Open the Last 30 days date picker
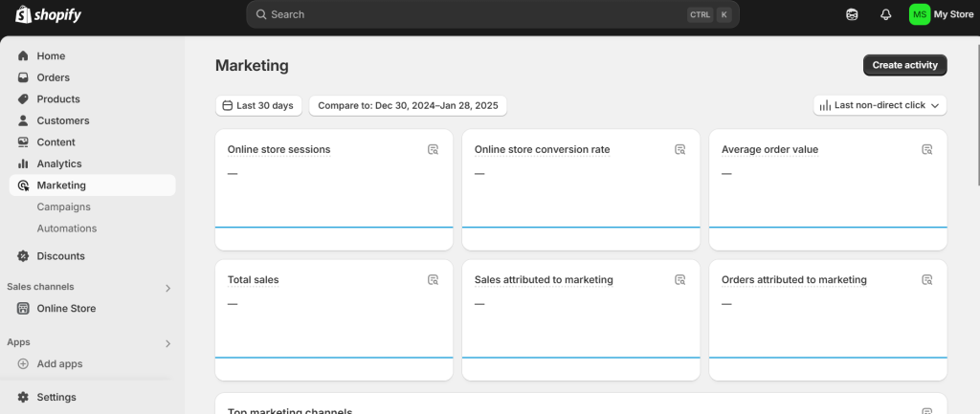 pyautogui.click(x=258, y=105)
